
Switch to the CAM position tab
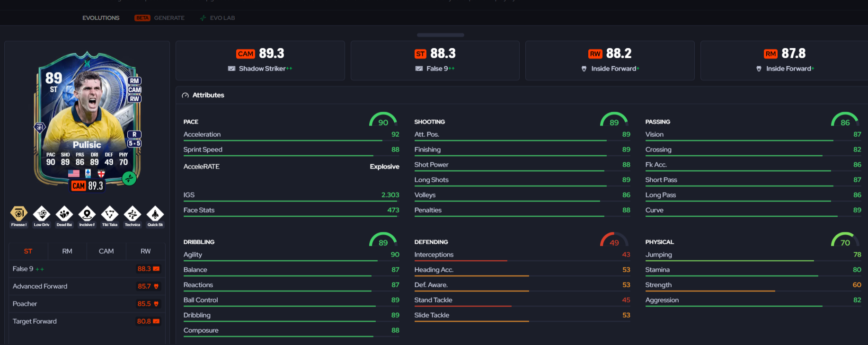[x=106, y=251]
